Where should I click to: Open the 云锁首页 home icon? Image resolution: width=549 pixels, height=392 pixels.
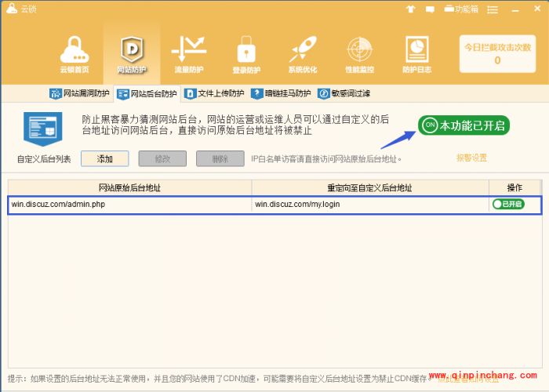coord(75,54)
